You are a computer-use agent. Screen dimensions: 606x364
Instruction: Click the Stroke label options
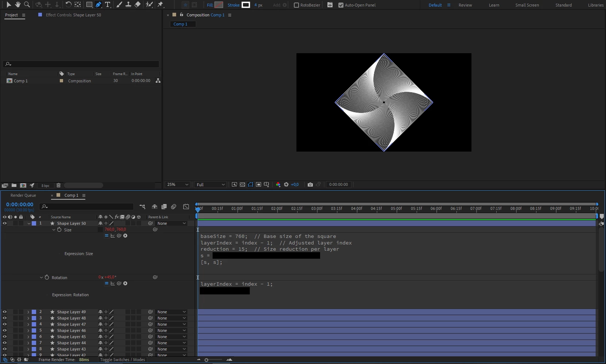(x=234, y=5)
